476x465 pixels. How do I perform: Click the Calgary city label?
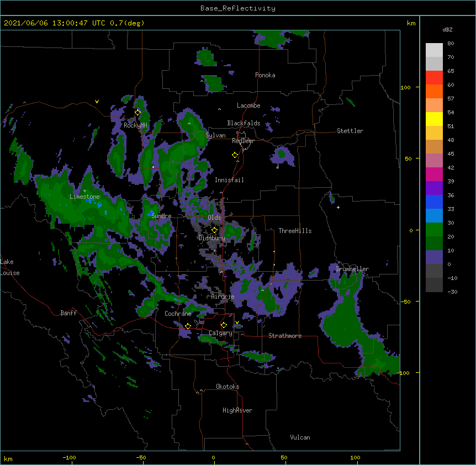221,333
